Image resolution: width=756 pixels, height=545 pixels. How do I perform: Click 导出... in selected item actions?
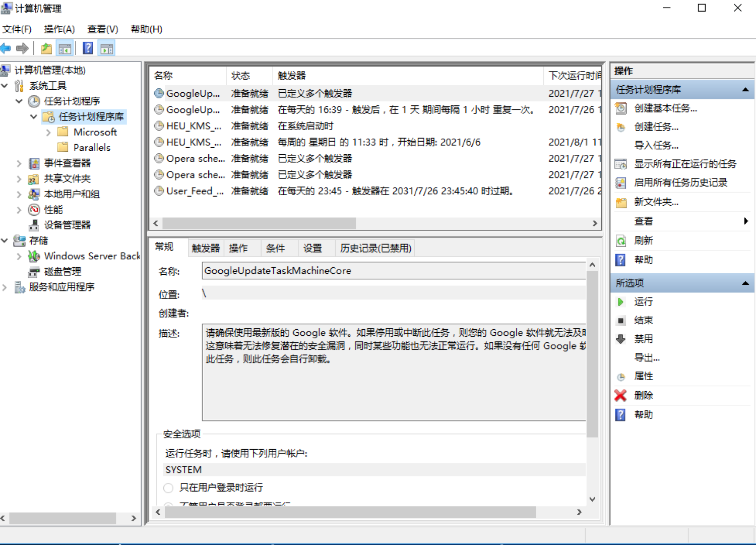pos(647,358)
